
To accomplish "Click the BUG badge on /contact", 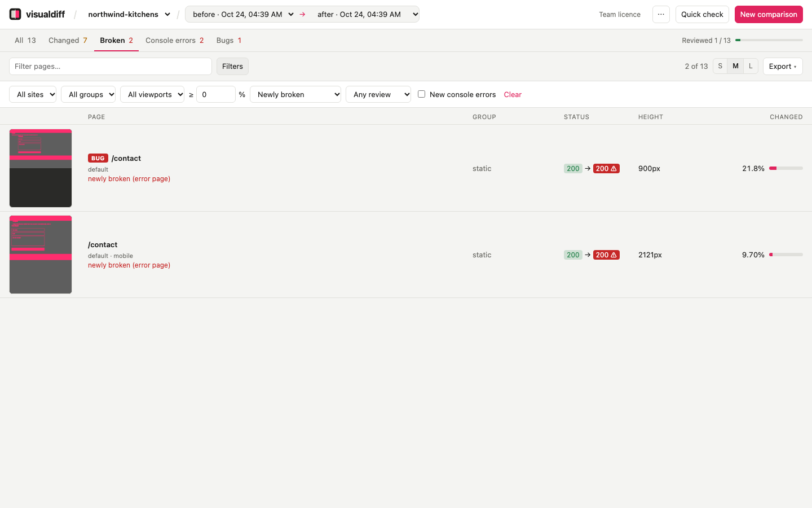I will pyautogui.click(x=98, y=158).
